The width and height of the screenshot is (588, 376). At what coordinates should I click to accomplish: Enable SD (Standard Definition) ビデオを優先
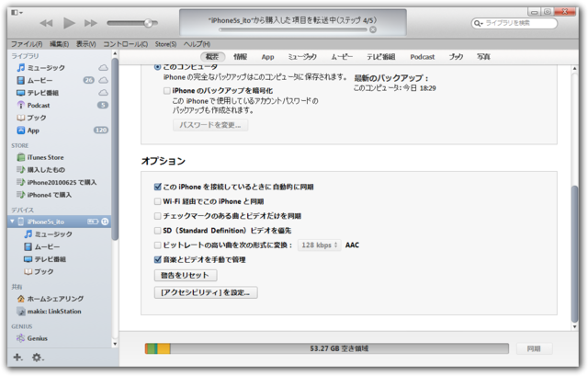158,231
